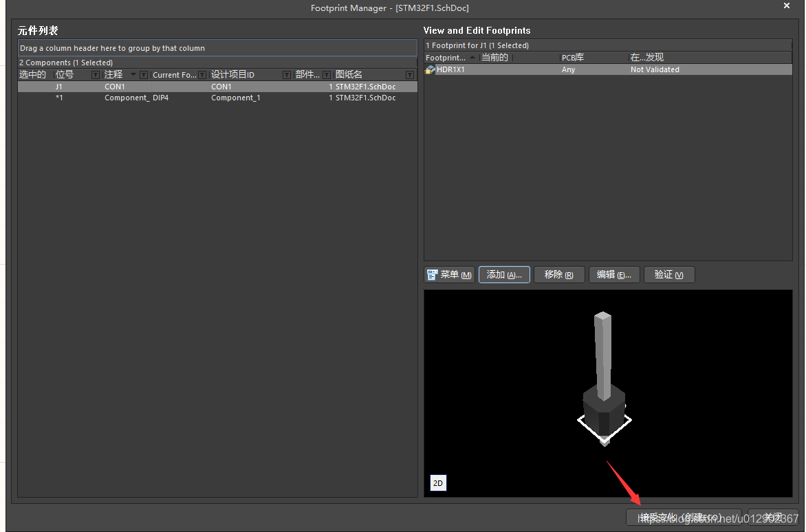Open filter dropdown on 注释 column
The height and width of the screenshot is (532, 806).
pos(144,75)
